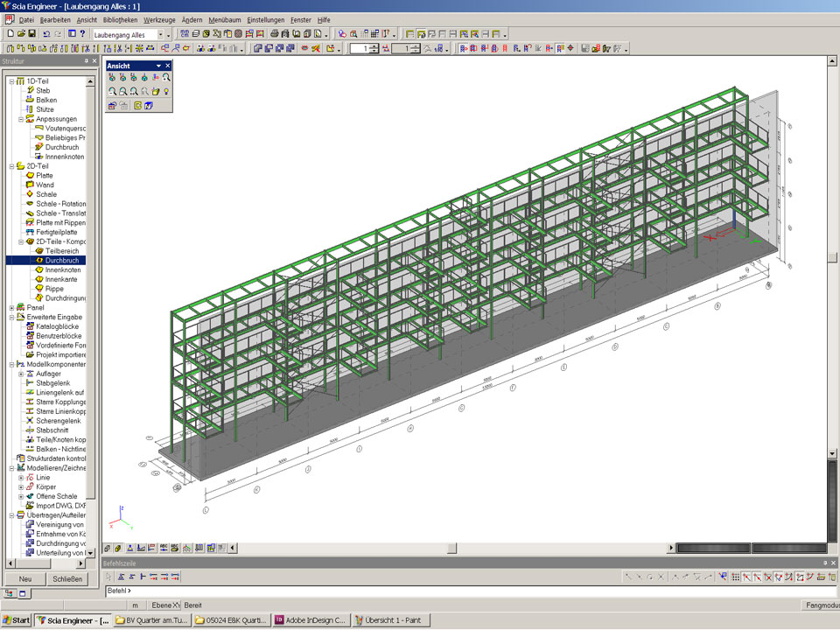Select the Balken item in the tree
The image size is (840, 630).
[x=46, y=100]
